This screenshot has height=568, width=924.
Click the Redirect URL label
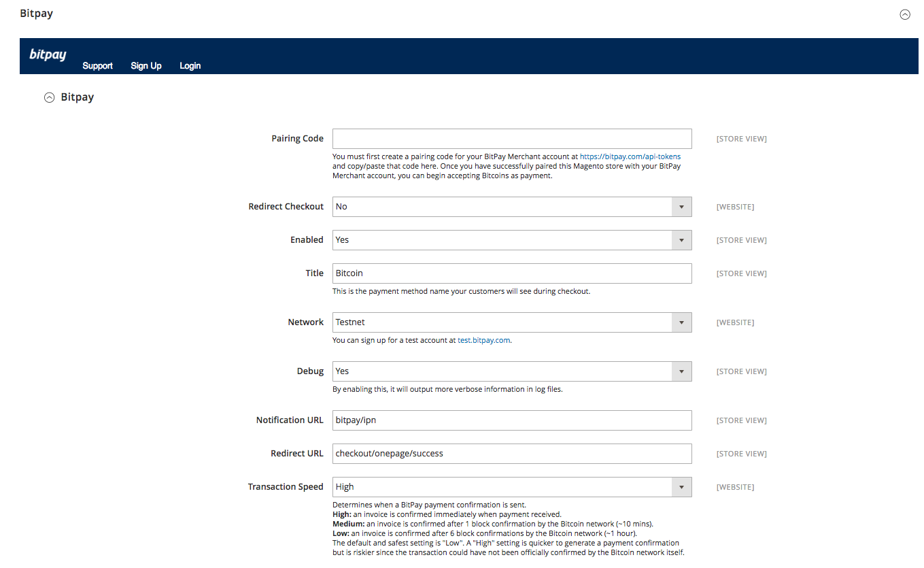(x=297, y=454)
